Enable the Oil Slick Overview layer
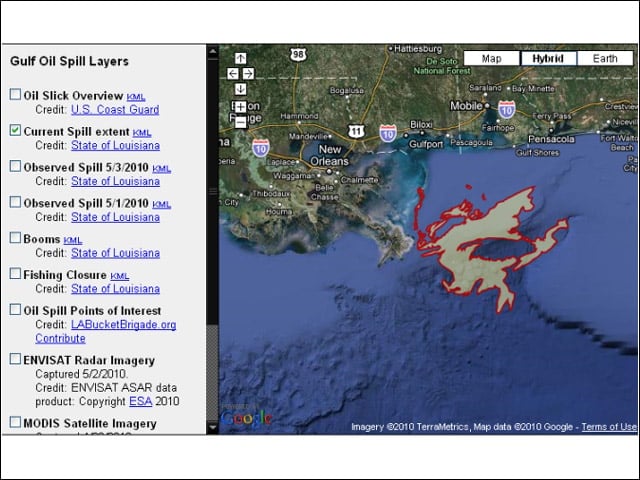640x480 pixels. tap(15, 94)
